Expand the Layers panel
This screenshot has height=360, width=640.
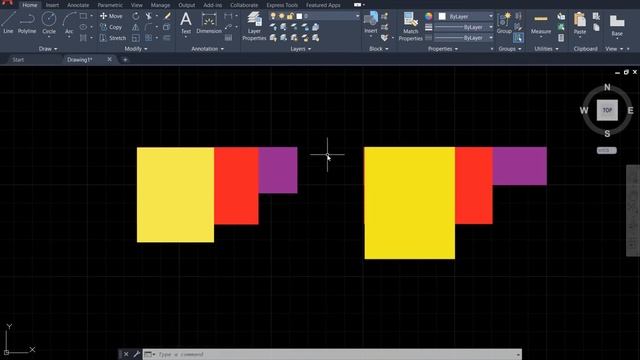point(300,49)
